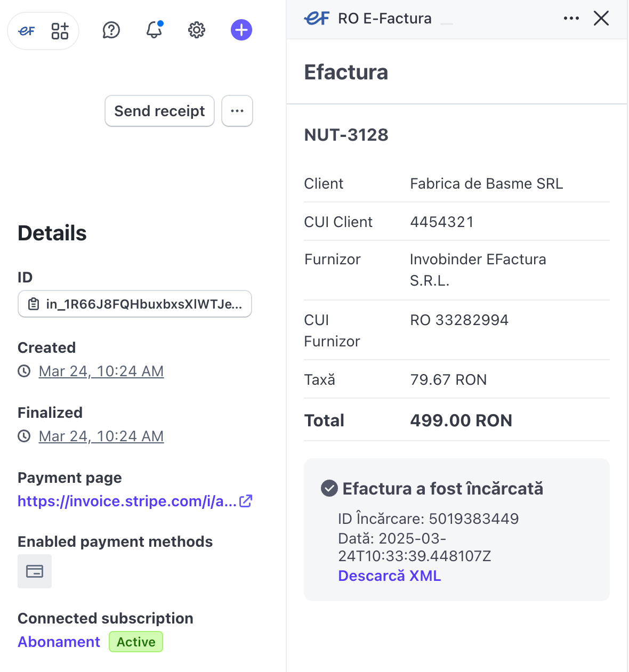Open the Abonament subscription link
The image size is (629, 672).
tap(59, 642)
